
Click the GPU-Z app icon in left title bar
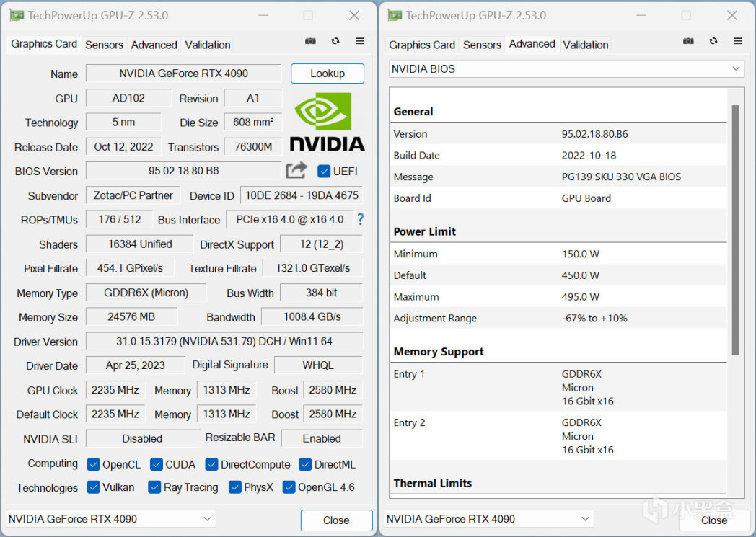[17, 15]
